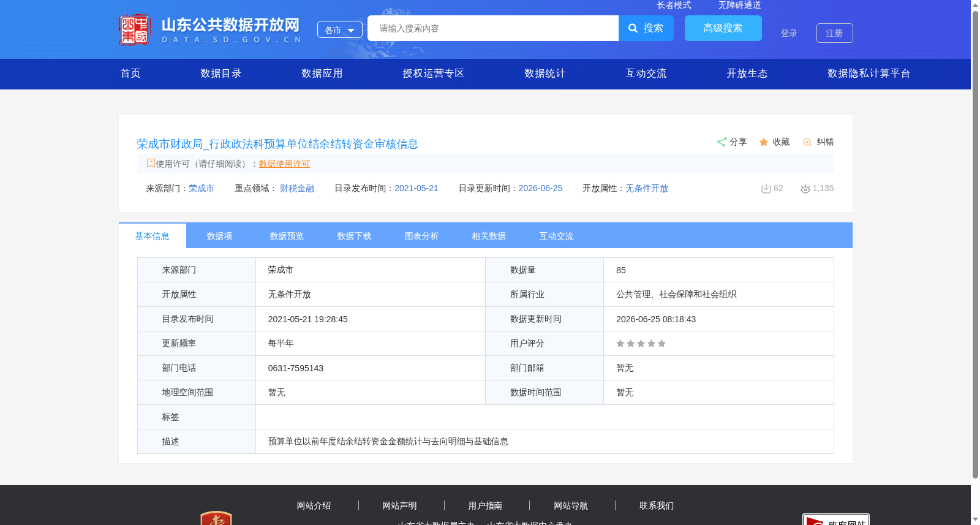Click the 山东公共数据开放网 site logo

pos(209,29)
